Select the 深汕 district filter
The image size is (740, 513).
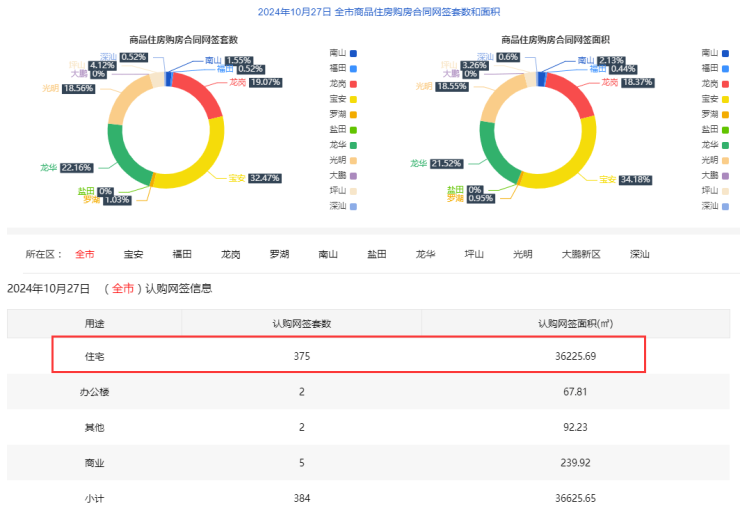coord(639,254)
